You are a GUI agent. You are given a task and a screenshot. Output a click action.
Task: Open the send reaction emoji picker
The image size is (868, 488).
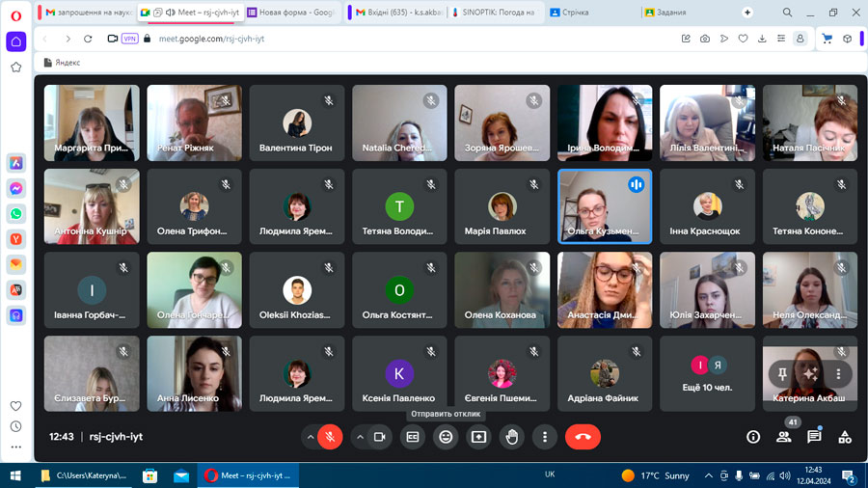(446, 437)
